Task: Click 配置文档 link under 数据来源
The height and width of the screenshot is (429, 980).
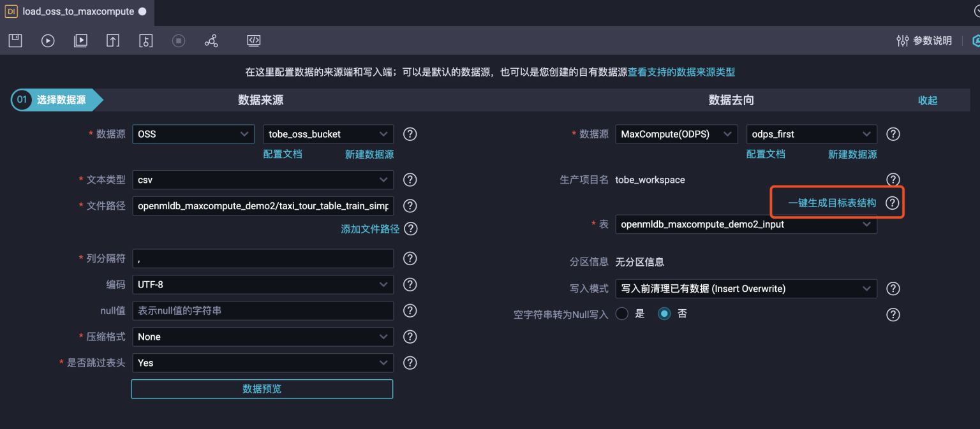Action: pos(283,154)
